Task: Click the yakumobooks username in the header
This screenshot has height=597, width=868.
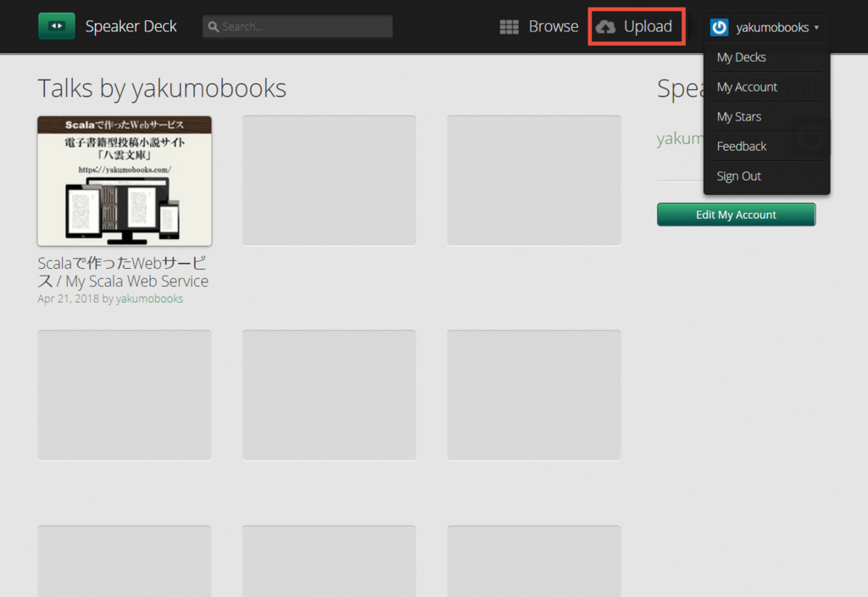Action: 772,27
